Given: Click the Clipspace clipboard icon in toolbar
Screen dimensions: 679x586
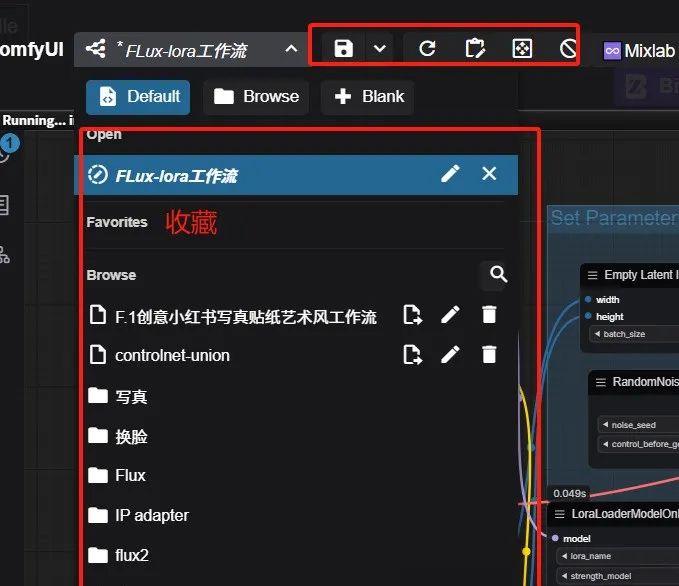Looking at the screenshot, I should (475, 49).
